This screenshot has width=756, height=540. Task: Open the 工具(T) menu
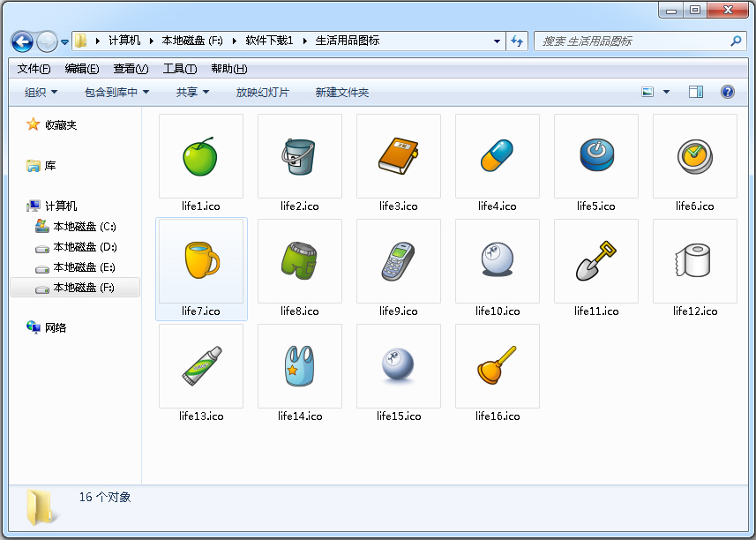[x=179, y=69]
